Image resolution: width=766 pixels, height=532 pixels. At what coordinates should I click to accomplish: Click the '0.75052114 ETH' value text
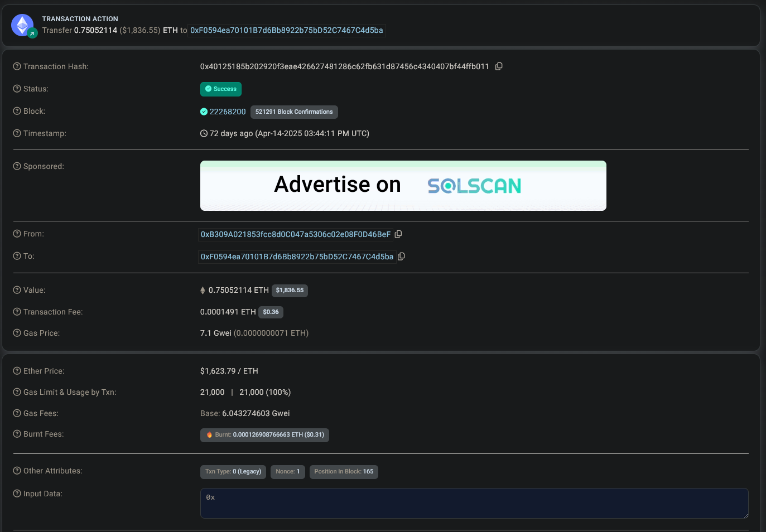click(x=239, y=290)
